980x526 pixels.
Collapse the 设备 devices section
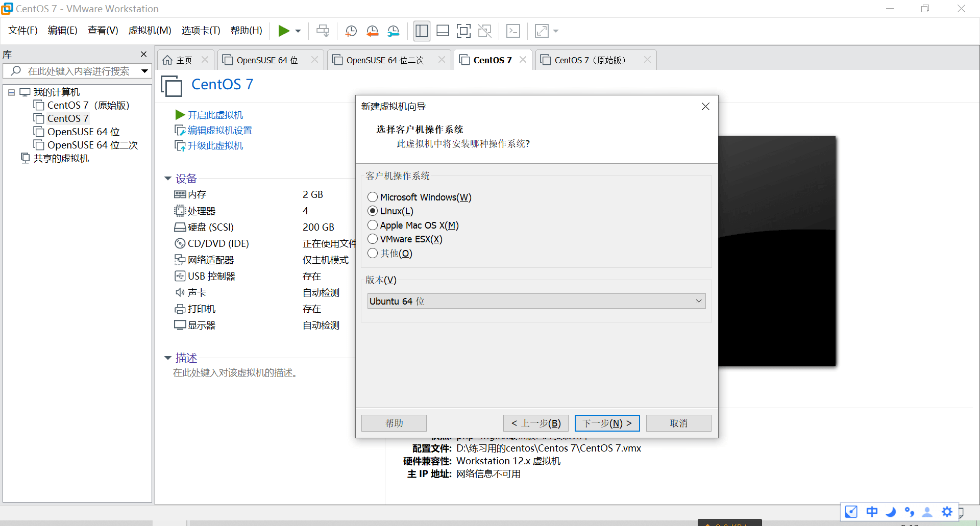pyautogui.click(x=168, y=178)
